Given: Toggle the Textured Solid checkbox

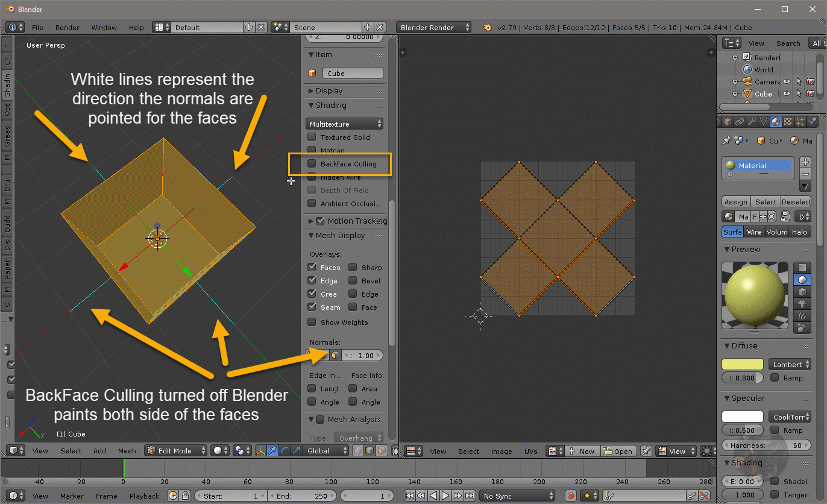Looking at the screenshot, I should [x=312, y=137].
